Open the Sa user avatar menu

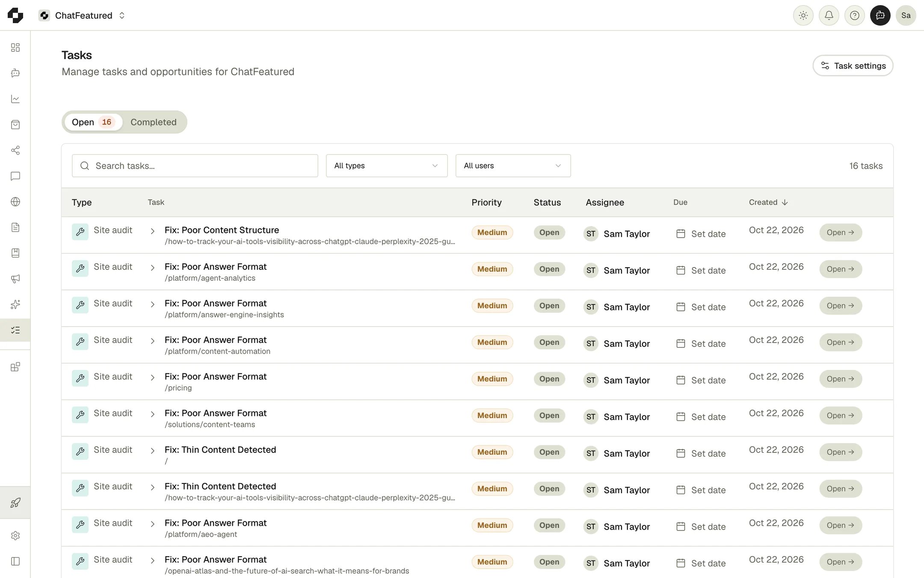point(906,15)
